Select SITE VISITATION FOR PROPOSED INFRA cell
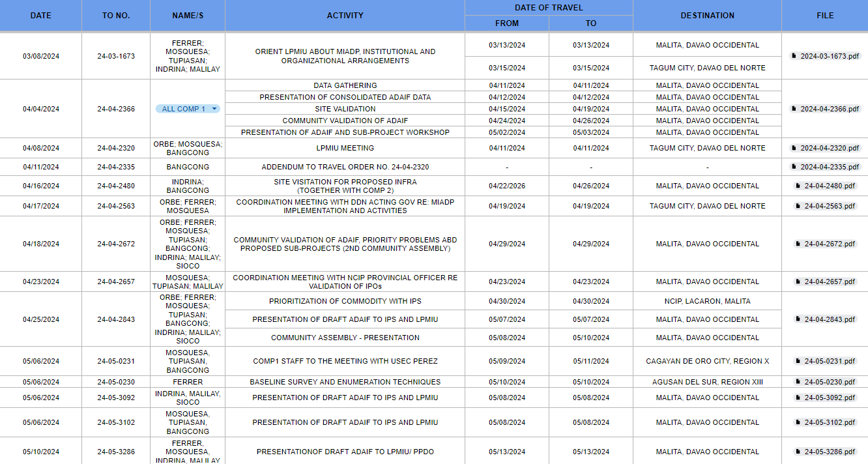The height and width of the screenshot is (464, 868). pyautogui.click(x=345, y=186)
